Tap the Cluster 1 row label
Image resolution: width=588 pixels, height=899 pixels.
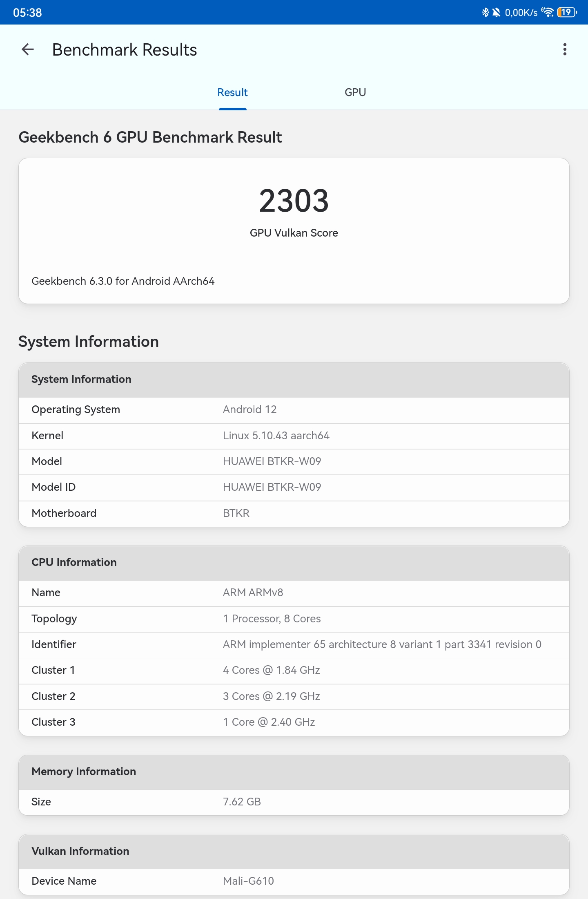(53, 670)
